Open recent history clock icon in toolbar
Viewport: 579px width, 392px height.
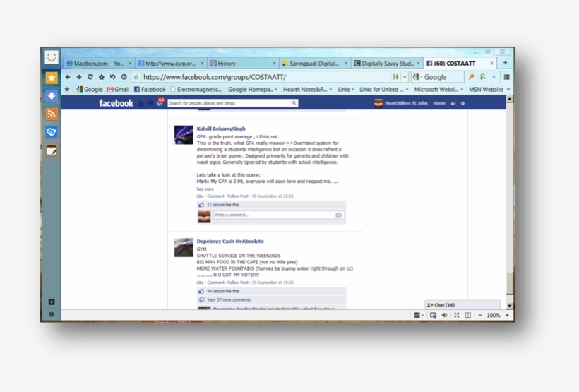point(124,77)
